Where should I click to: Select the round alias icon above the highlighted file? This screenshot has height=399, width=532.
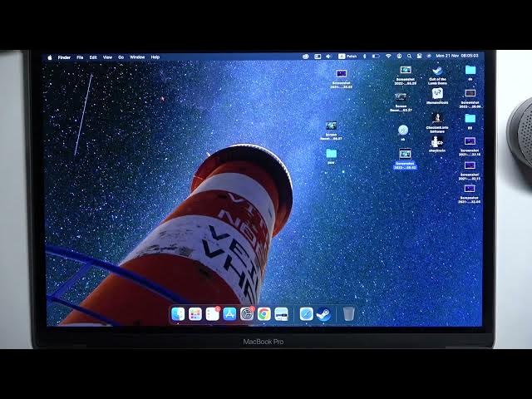[x=403, y=132]
